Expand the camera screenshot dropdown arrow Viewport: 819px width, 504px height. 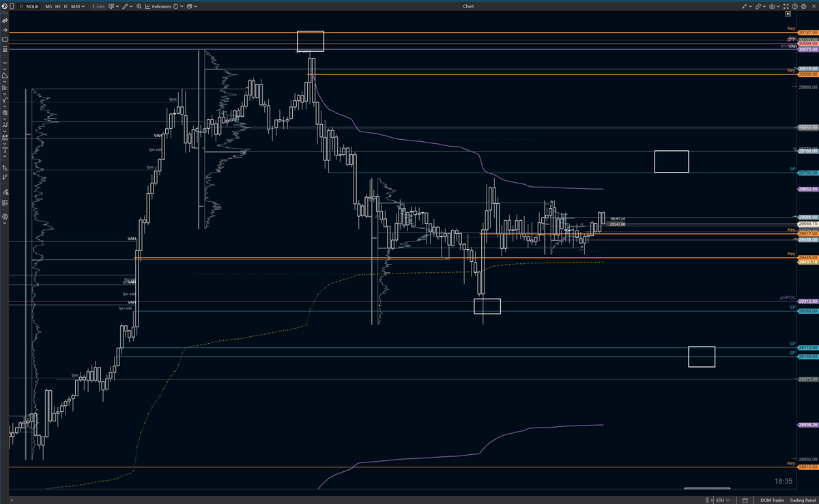[x=778, y=6]
